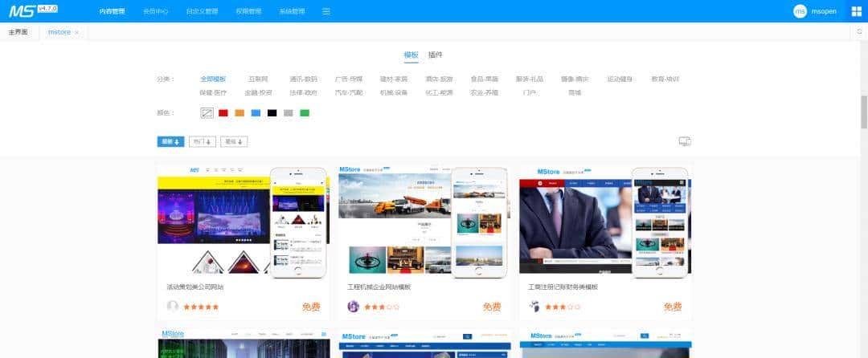The width and height of the screenshot is (868, 358).
Task: Sort templates by 最新
Action: (170, 142)
